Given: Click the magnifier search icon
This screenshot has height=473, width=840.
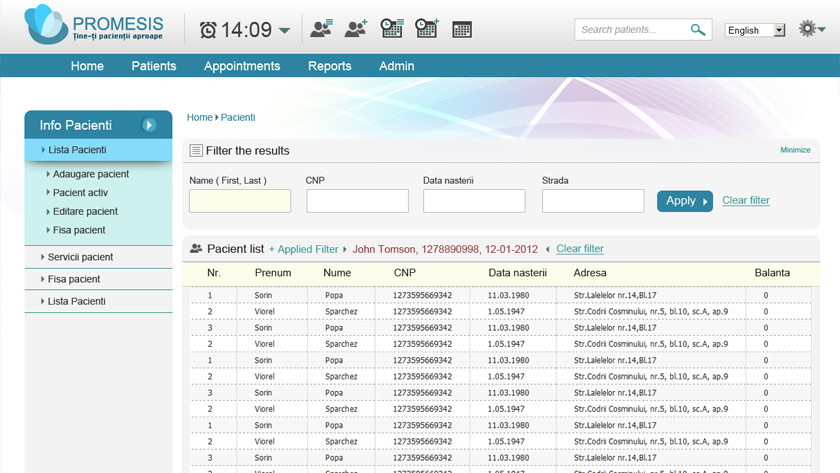Looking at the screenshot, I should click(698, 29).
